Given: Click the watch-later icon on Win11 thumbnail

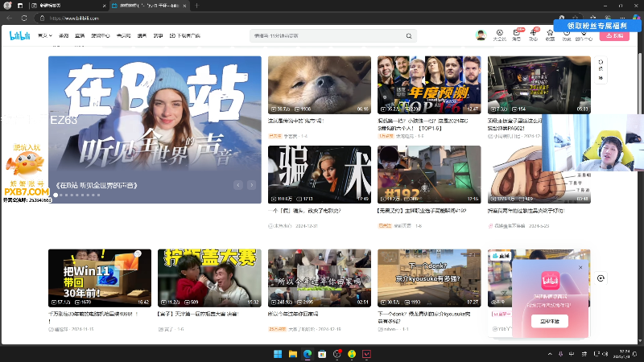Looking at the screenshot, I should [x=138, y=254].
